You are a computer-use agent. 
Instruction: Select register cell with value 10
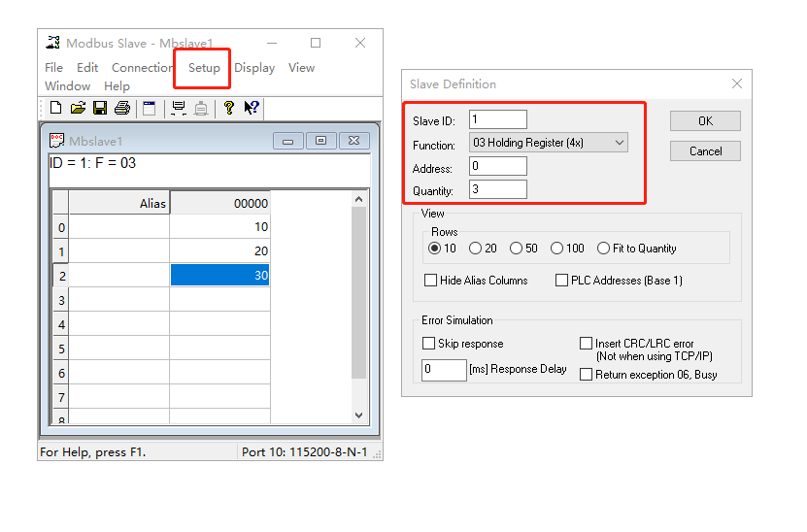(219, 227)
